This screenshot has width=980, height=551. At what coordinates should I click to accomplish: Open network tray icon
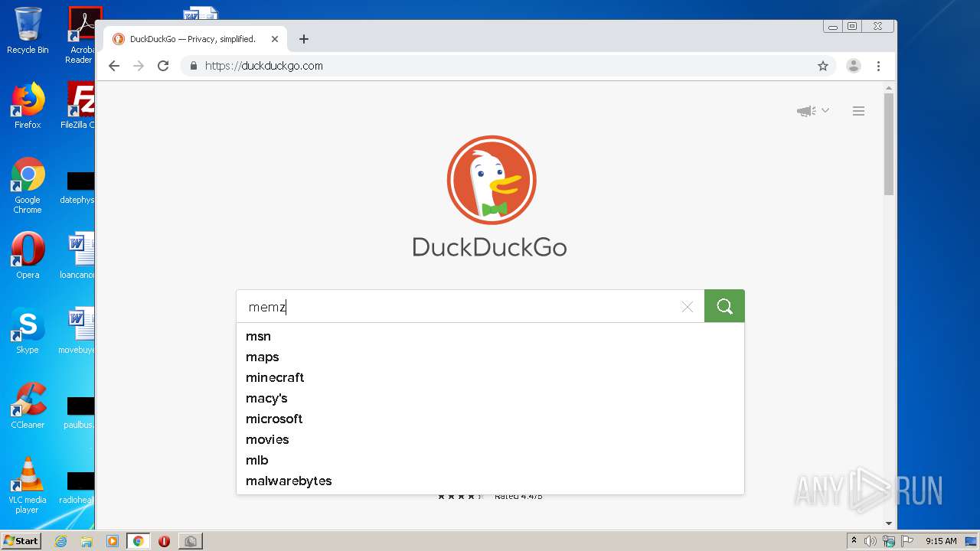[x=889, y=541]
